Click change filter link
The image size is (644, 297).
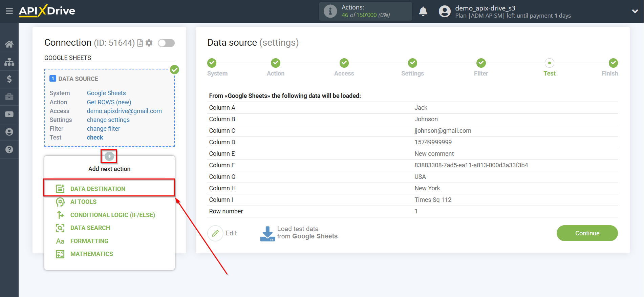[x=103, y=129]
